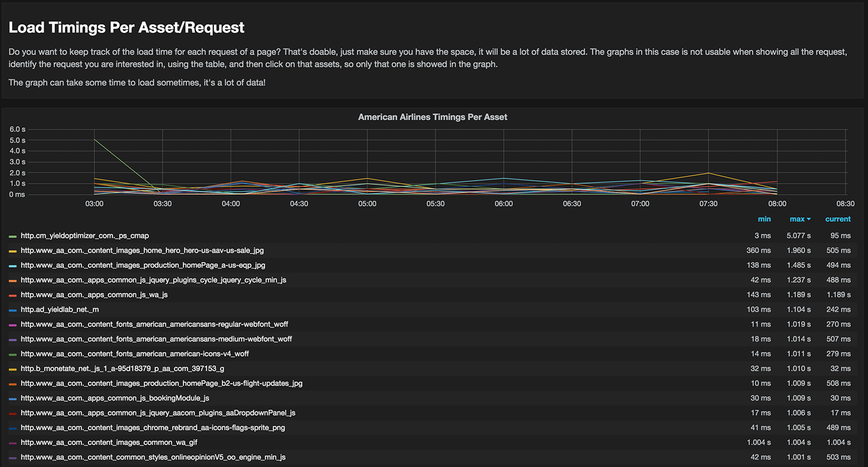Click the 360 ms min value for hero-us-aav-us-sale_jpg
This screenshot has height=467, width=868.
click(x=758, y=251)
